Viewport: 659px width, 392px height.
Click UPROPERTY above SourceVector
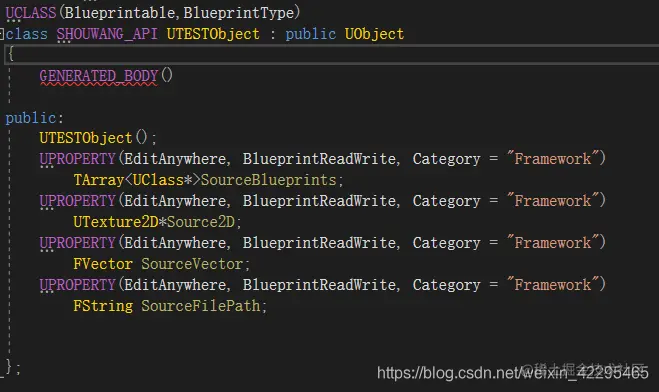(x=77, y=243)
